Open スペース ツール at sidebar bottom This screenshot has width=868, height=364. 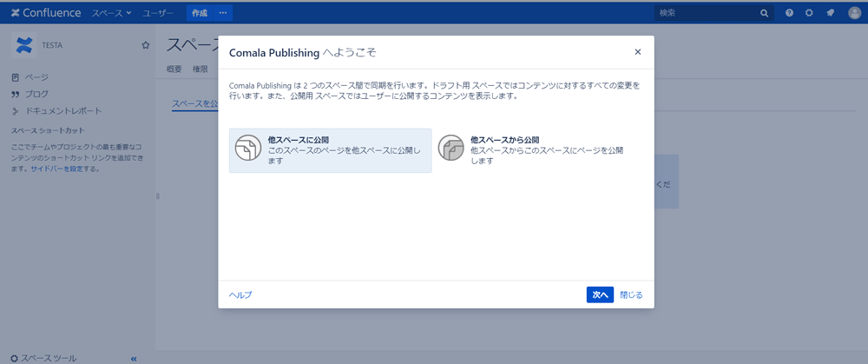pyautogui.click(x=43, y=359)
